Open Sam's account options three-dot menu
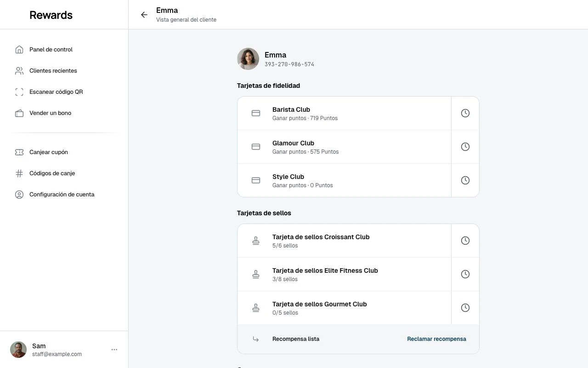Image resolution: width=588 pixels, height=368 pixels. pyautogui.click(x=114, y=350)
